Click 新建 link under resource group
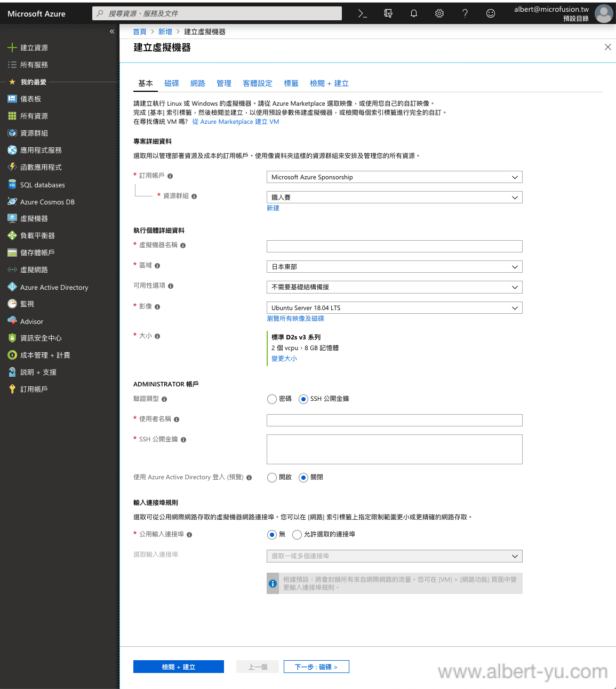The height and width of the screenshot is (689, 616). (273, 208)
